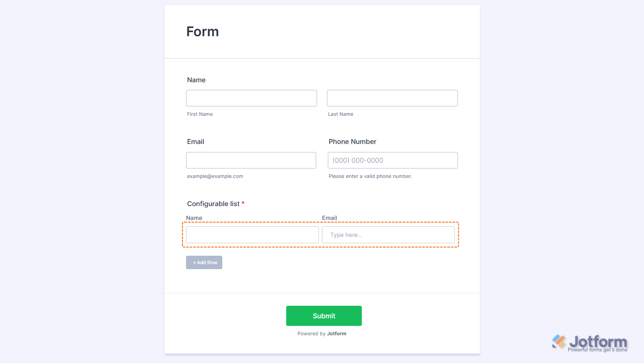Click the "Last Name" sublabel
This screenshot has height=363, width=644.
(x=340, y=114)
